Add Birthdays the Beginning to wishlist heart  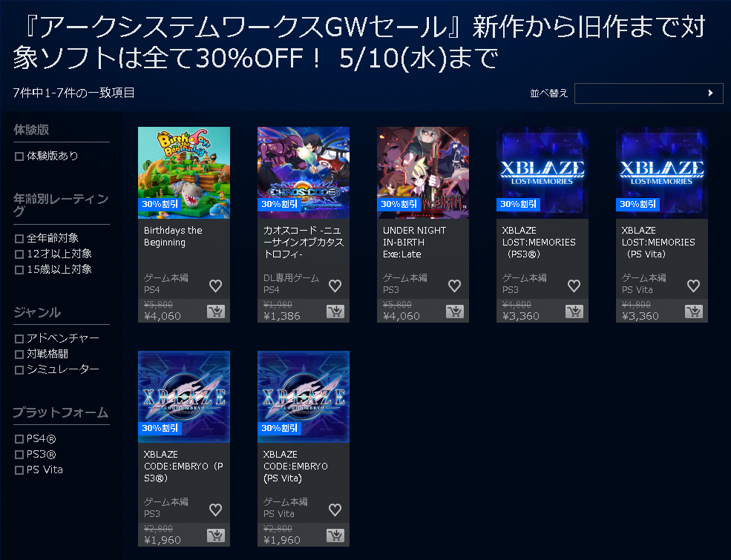pos(215,286)
